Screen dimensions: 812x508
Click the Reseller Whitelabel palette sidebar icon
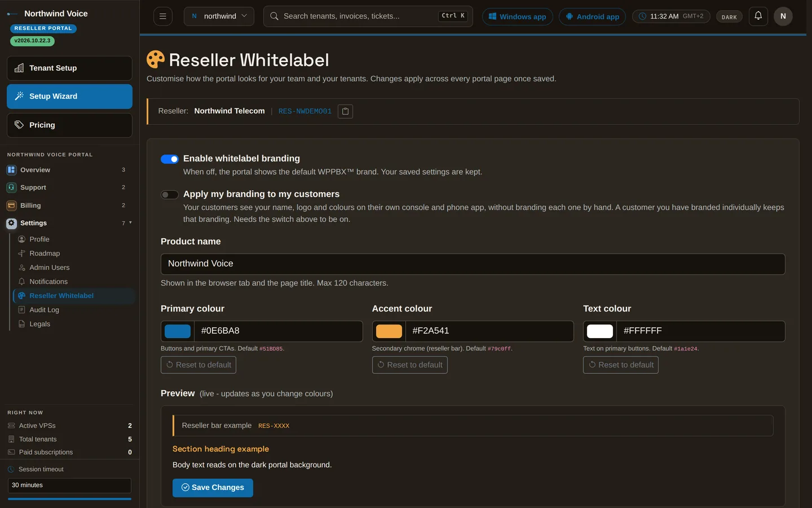[21, 296]
